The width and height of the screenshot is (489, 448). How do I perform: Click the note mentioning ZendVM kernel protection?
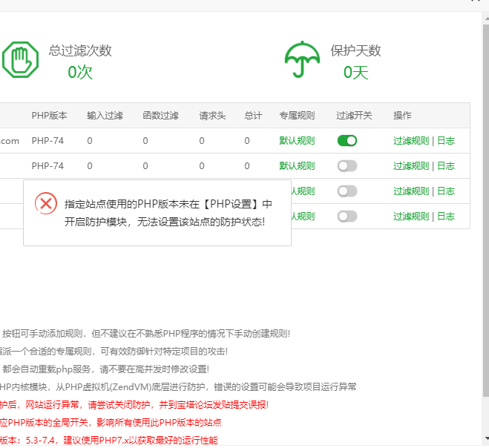pyautogui.click(x=178, y=387)
